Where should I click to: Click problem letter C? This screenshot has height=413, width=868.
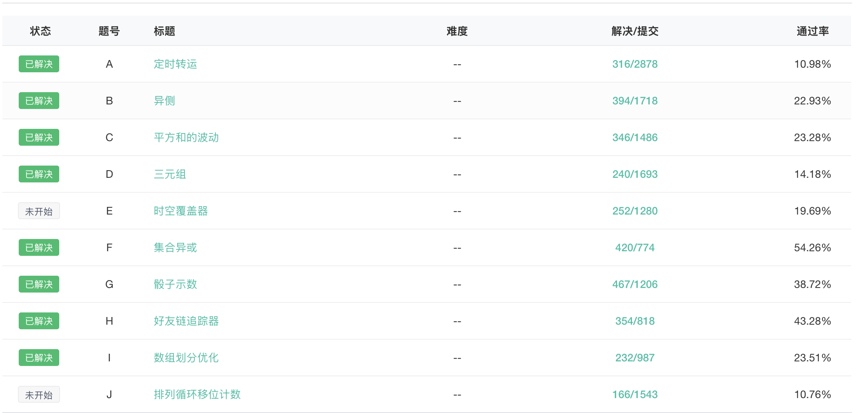click(109, 137)
